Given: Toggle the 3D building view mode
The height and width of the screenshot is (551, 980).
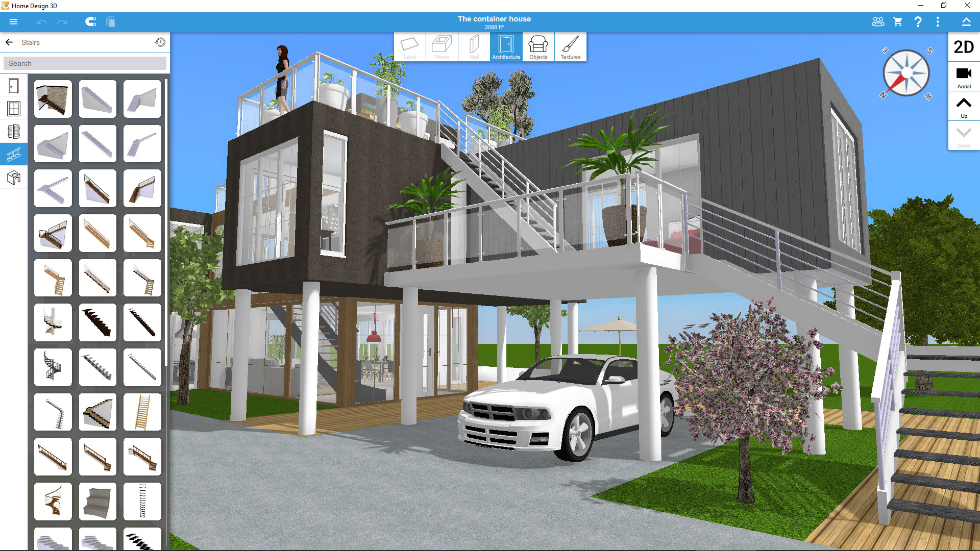Looking at the screenshot, I should (964, 46).
